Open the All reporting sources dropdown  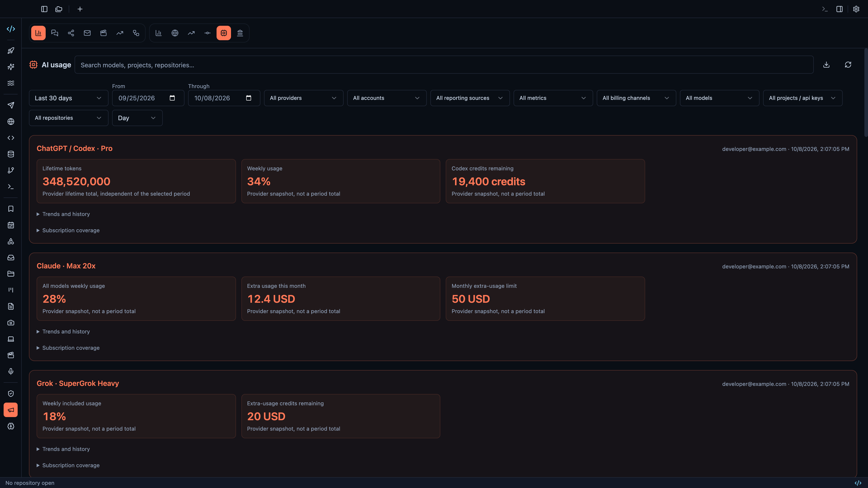(x=470, y=98)
